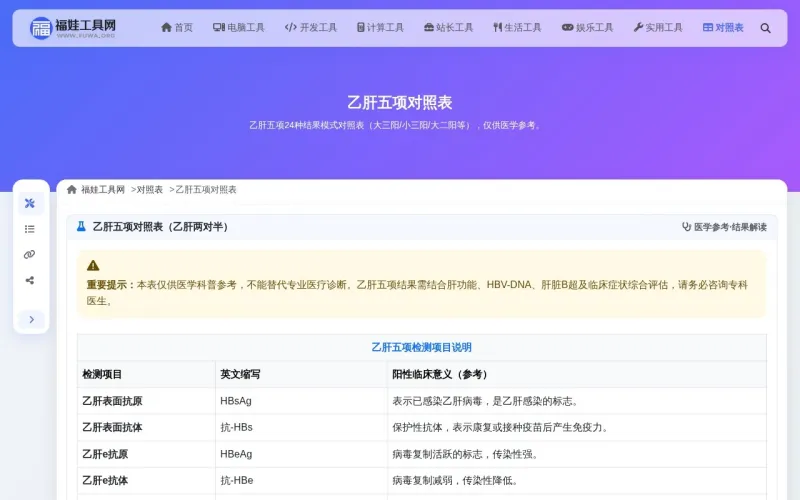Screen dimensions: 800x500
Task: Open 福娃工具网 breadcrumb link
Action: [x=103, y=189]
